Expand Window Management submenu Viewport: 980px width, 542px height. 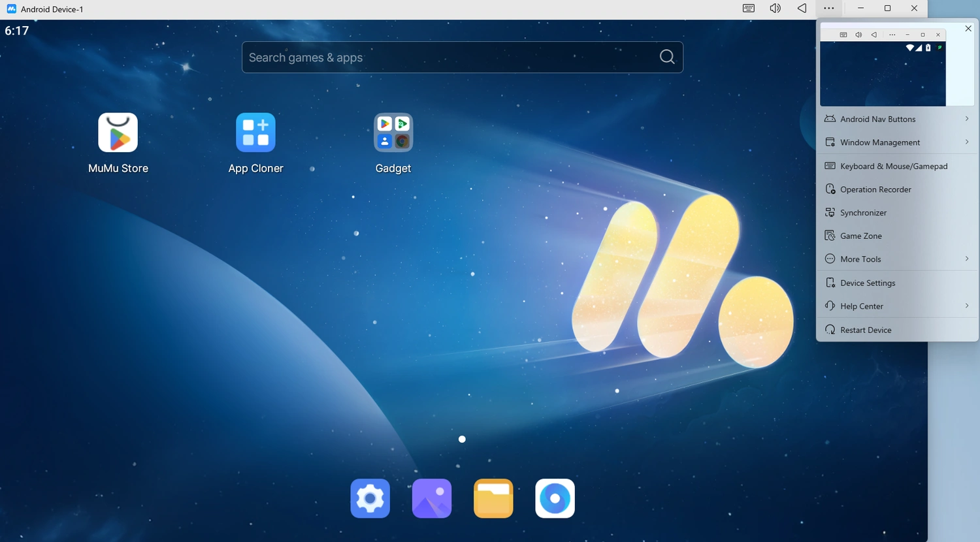(897, 142)
